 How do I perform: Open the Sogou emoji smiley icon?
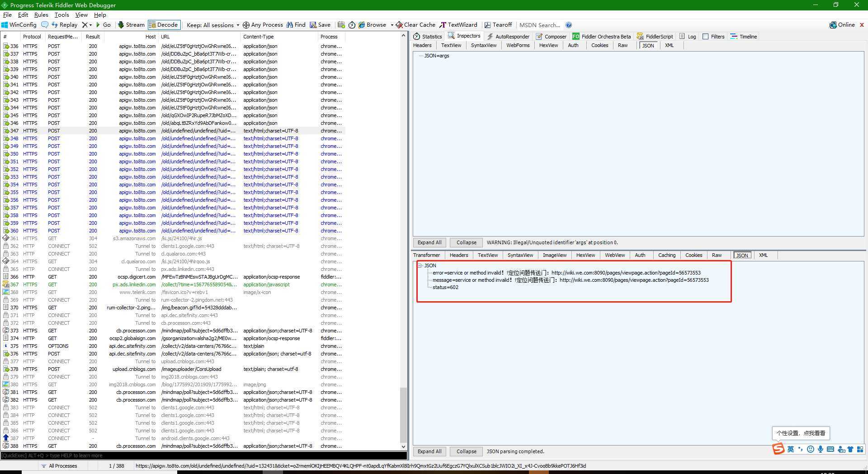click(x=810, y=449)
